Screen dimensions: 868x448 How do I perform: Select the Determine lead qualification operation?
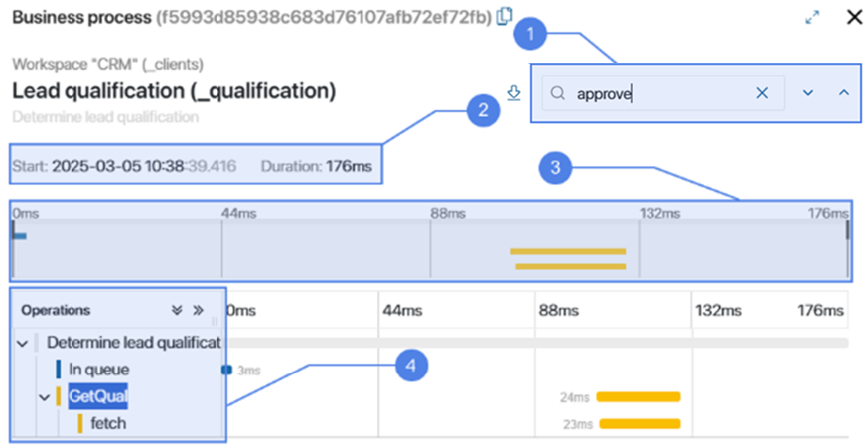click(134, 343)
